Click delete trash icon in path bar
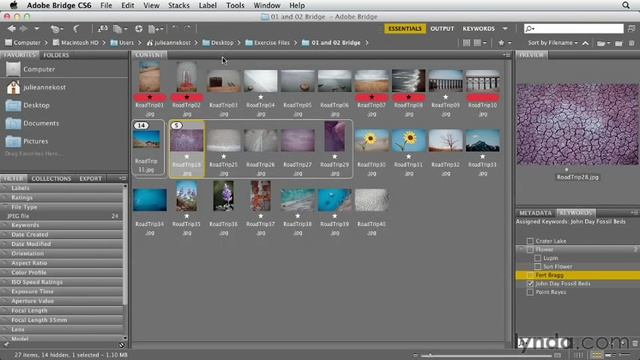Viewport: 640px width, 360px height. click(631, 43)
